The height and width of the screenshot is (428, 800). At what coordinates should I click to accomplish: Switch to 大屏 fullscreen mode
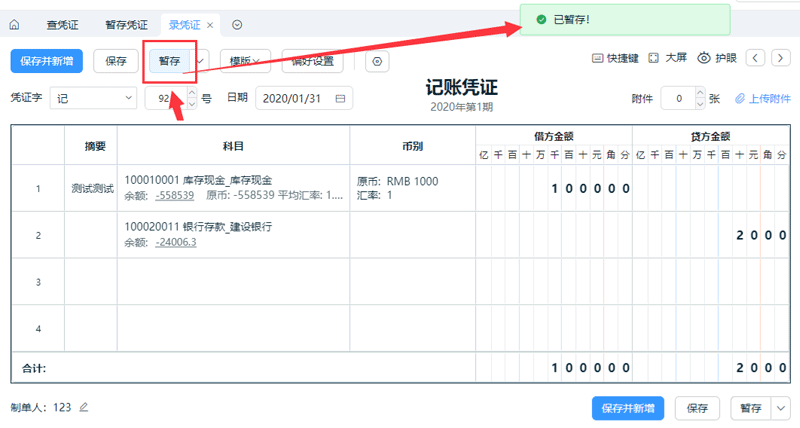tap(667, 58)
